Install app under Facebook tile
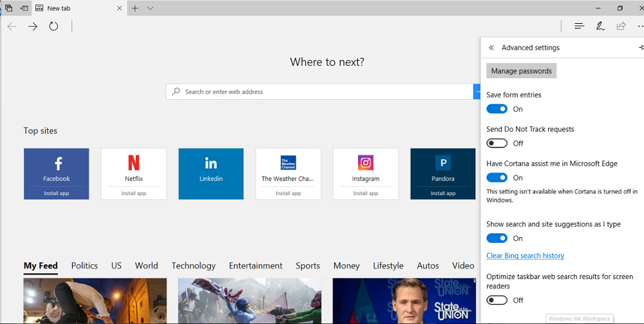 (x=56, y=193)
